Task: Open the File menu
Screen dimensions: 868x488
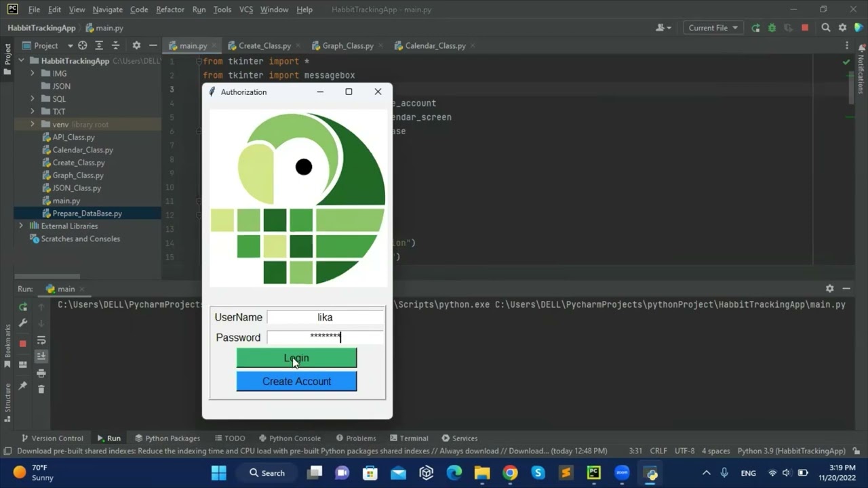Action: click(34, 9)
